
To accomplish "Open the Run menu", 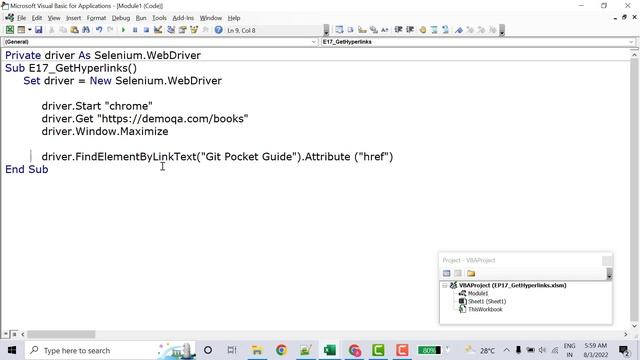I will tap(141, 18).
